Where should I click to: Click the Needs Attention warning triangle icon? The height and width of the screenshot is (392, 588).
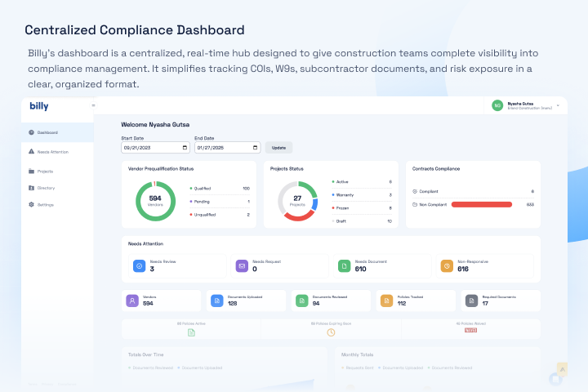click(x=32, y=152)
